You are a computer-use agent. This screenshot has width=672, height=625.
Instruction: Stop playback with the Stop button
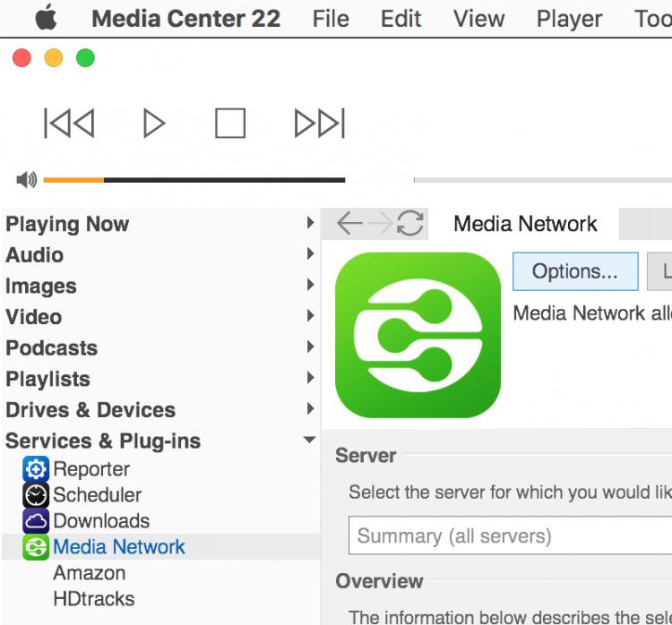coord(230,124)
